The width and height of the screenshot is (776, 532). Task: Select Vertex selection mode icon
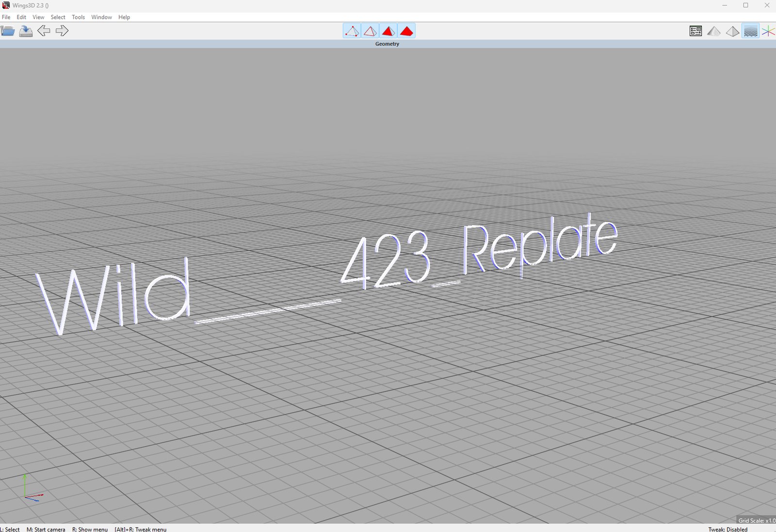click(352, 31)
